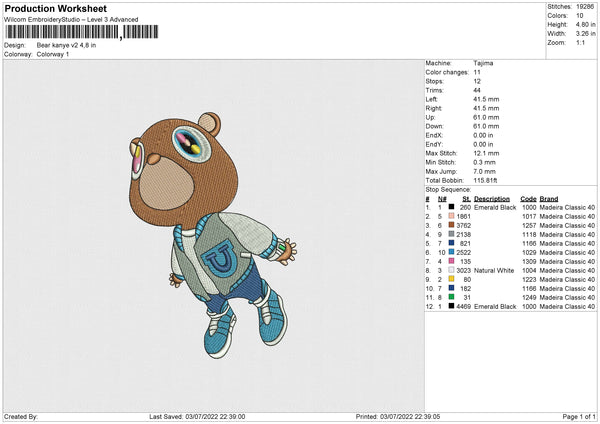Click the 'Last Saved' timestamp in footer
The width and height of the screenshot is (600, 424).
pos(197,417)
